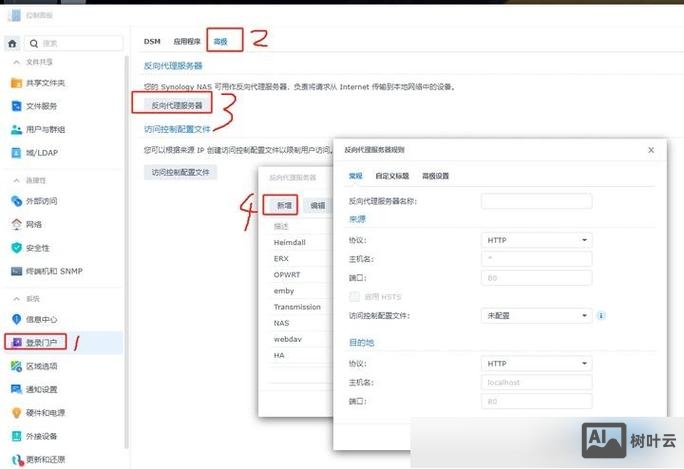Select the Transmission proxy rule row
Viewport: 684px width, 469px height.
tap(301, 307)
